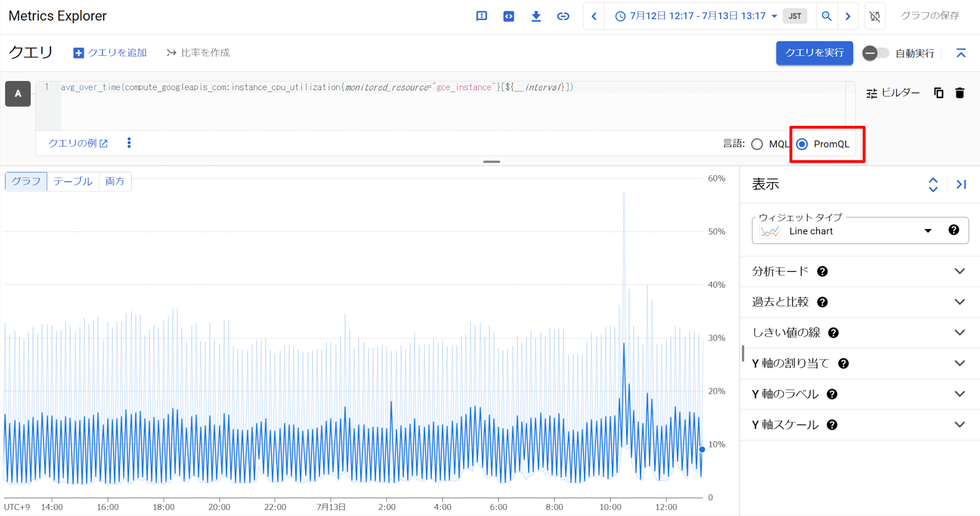Toggle the 自動実行 switch

click(875, 53)
